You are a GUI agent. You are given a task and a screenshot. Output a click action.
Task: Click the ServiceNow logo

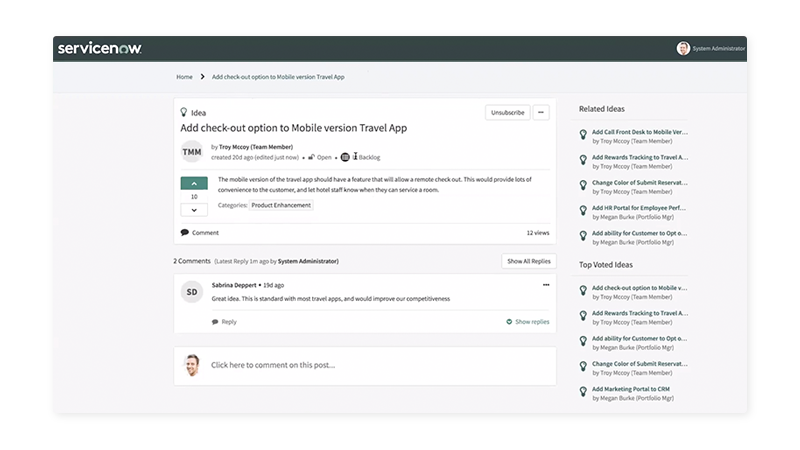click(99, 48)
